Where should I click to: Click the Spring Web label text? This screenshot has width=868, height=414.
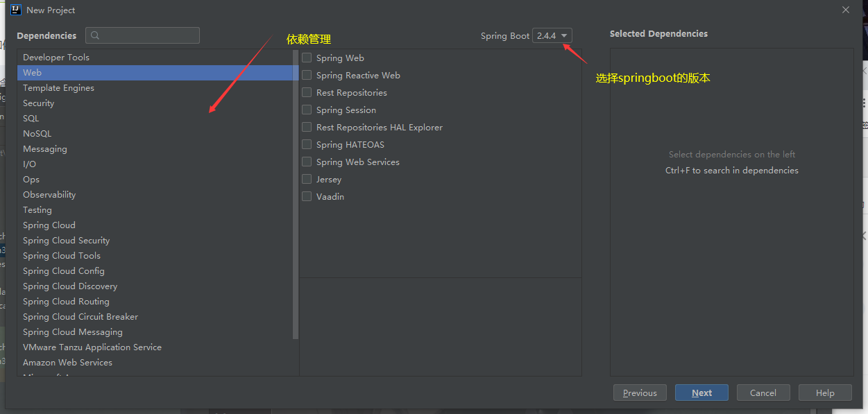pos(340,58)
